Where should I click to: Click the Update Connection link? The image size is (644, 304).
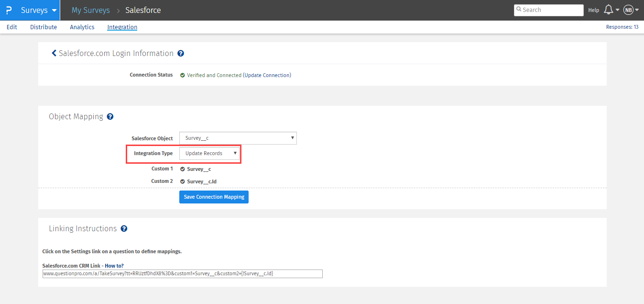click(267, 75)
